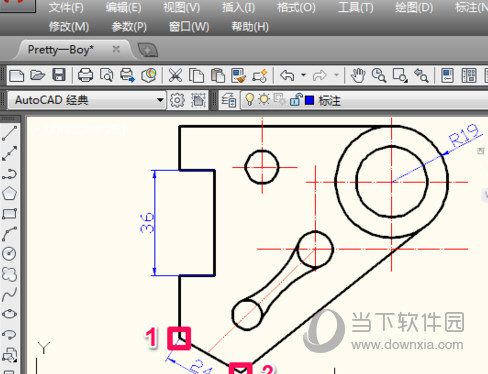This screenshot has height=374, width=488.
Task: Click the My Workspace icon
Action: pyautogui.click(x=198, y=100)
